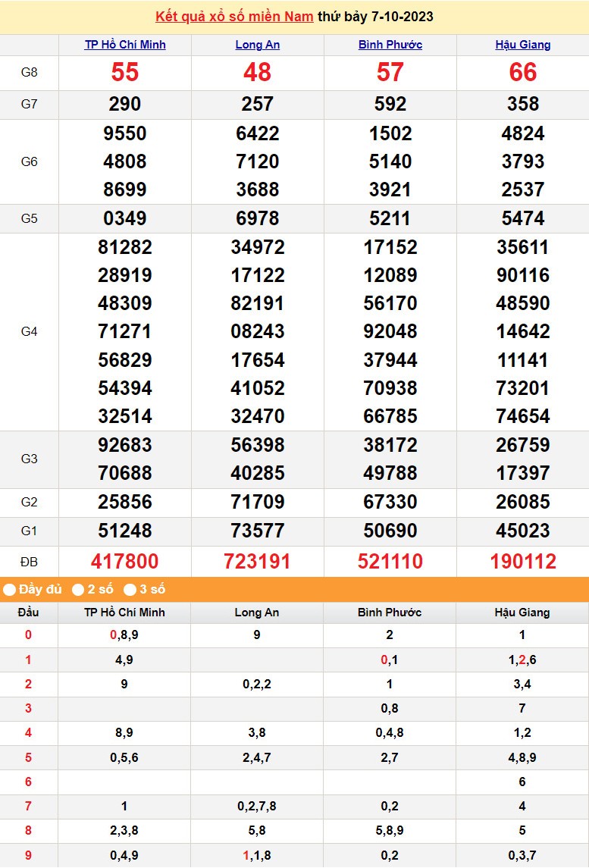Viewport: 589px width, 868px height.
Task: Click the G1 number 51248
Action: [125, 531]
